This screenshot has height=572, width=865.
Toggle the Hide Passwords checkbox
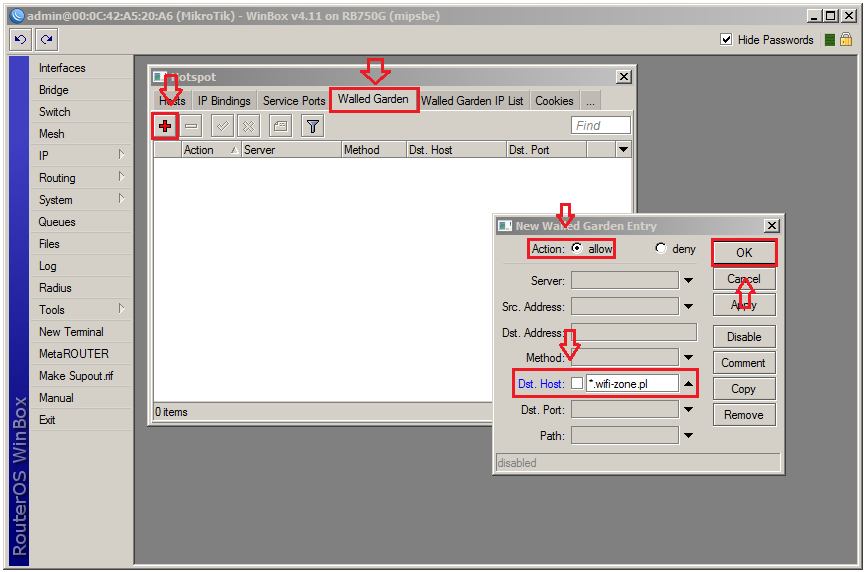click(727, 40)
